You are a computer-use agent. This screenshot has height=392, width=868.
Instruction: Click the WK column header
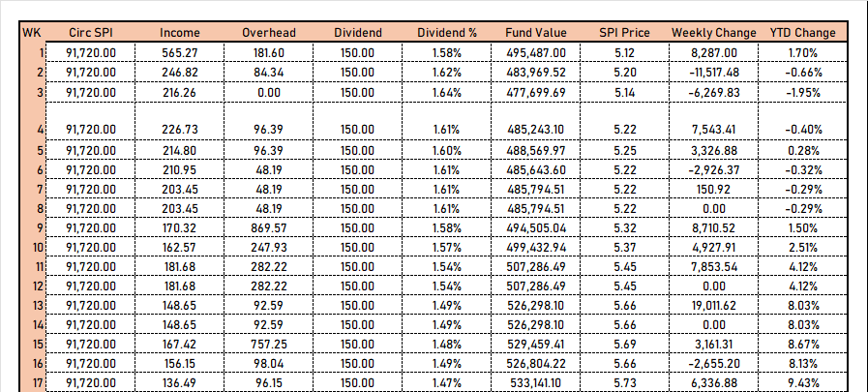30,33
